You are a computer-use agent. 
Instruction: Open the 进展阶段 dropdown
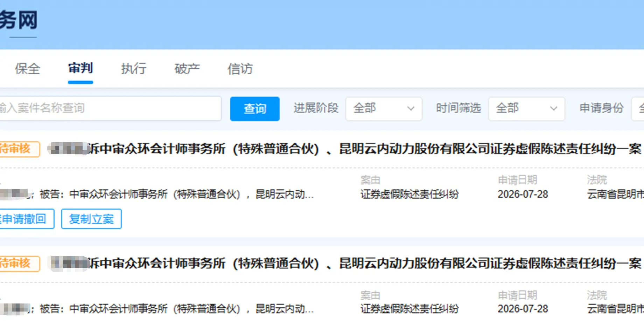click(384, 109)
